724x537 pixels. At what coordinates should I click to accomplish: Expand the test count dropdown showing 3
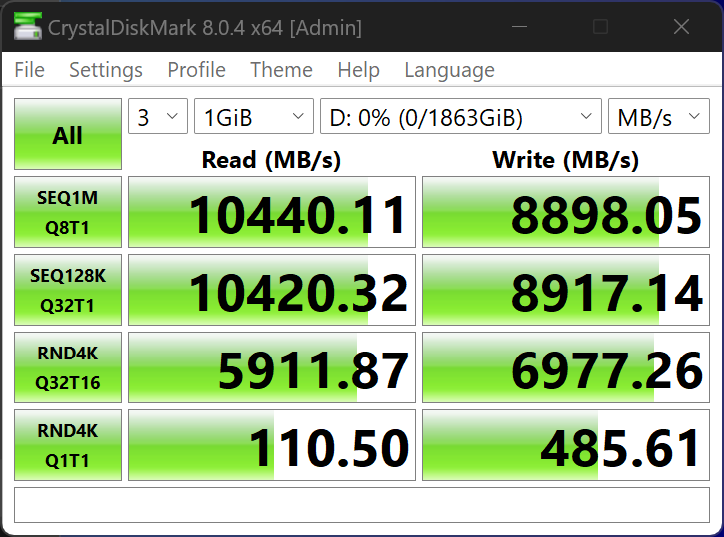coord(158,116)
